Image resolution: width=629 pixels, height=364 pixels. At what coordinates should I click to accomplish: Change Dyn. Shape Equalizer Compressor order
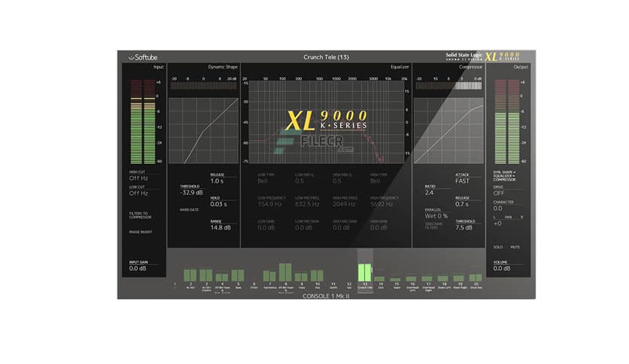(x=505, y=176)
